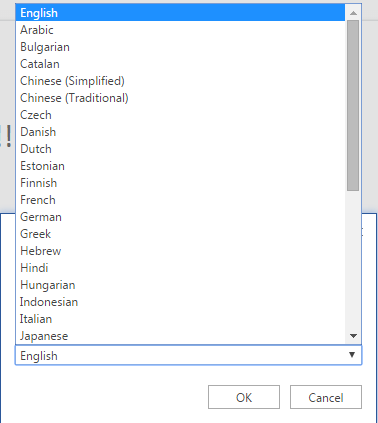
Task: Collapse the English combo box arrow
Action: click(x=352, y=355)
